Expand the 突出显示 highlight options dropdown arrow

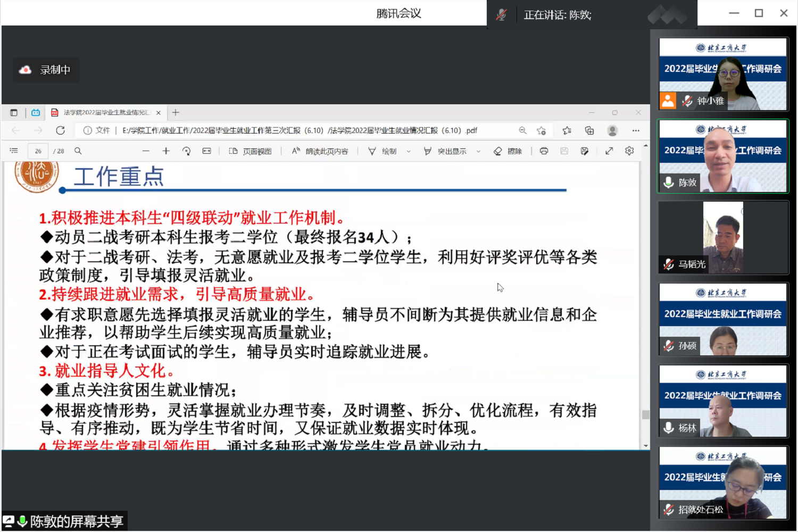coord(478,152)
